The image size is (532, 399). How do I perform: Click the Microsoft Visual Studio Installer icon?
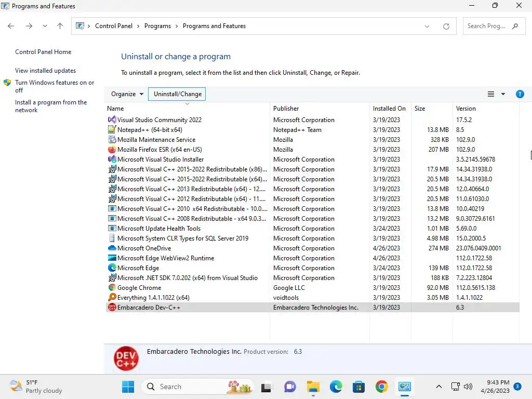112,159
